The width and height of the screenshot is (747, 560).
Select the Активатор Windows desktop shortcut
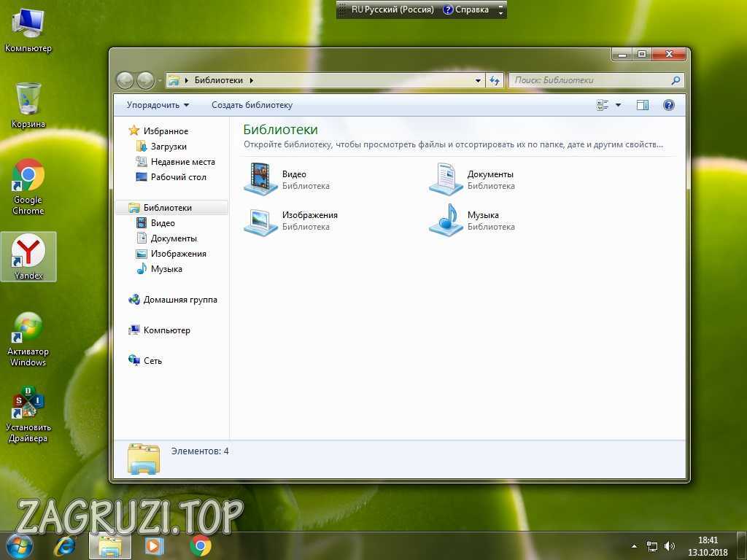tap(28, 339)
